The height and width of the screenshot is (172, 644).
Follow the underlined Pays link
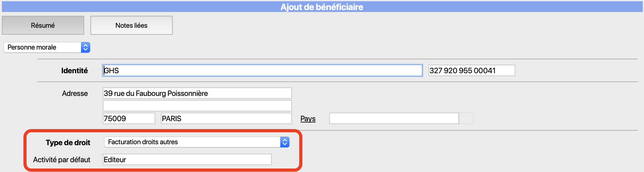click(308, 119)
